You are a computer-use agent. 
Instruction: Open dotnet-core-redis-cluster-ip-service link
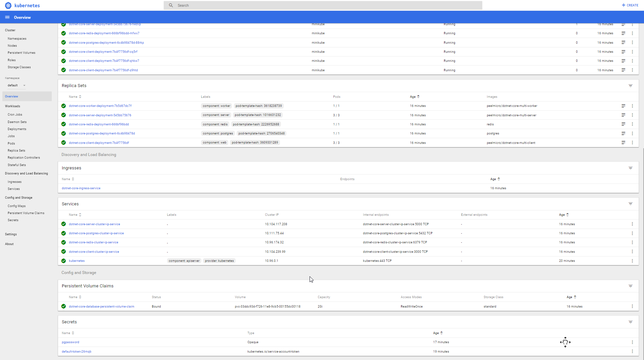93,242
